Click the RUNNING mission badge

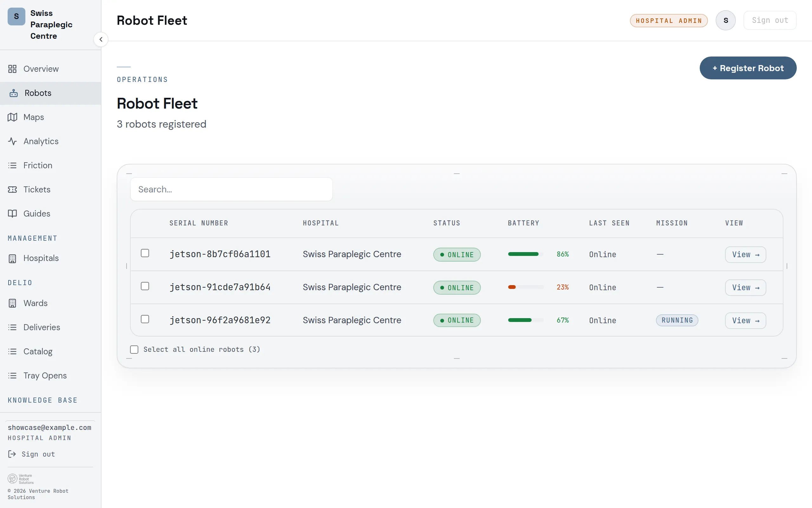point(677,321)
